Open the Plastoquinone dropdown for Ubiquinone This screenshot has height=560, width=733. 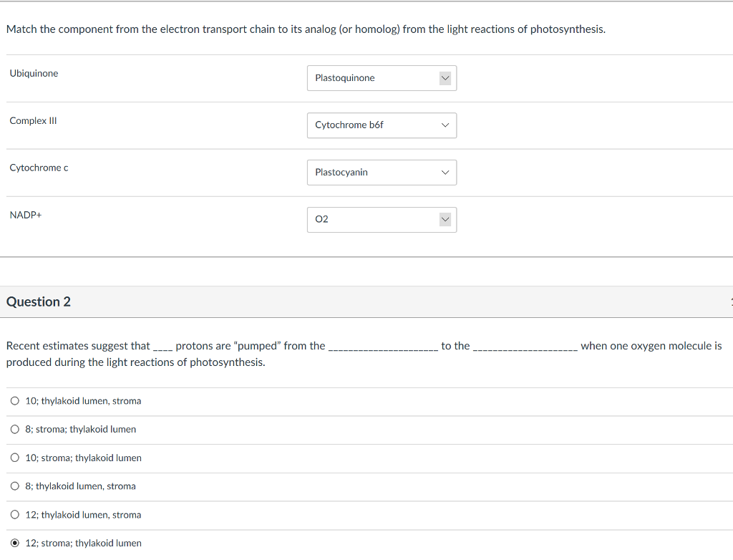[x=382, y=78]
